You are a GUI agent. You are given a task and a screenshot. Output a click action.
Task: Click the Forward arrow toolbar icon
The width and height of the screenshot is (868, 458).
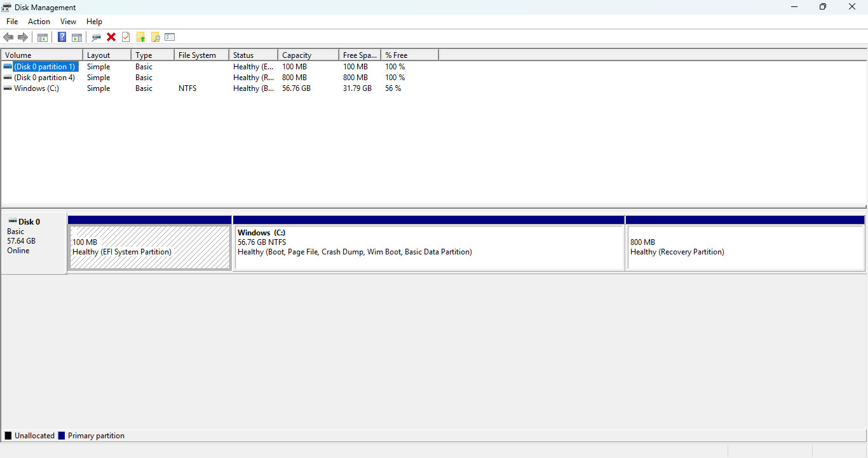pyautogui.click(x=23, y=37)
